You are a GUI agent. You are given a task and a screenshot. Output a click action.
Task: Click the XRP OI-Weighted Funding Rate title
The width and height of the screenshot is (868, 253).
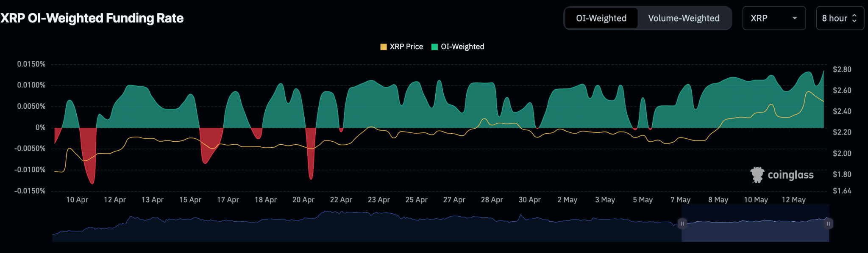[92, 18]
